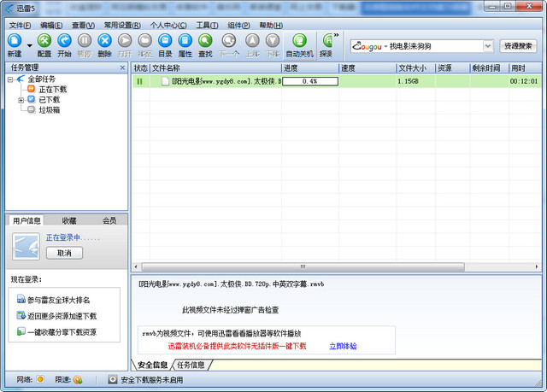Click the 删除 delete task icon
The image size is (547, 392).
[104, 45]
